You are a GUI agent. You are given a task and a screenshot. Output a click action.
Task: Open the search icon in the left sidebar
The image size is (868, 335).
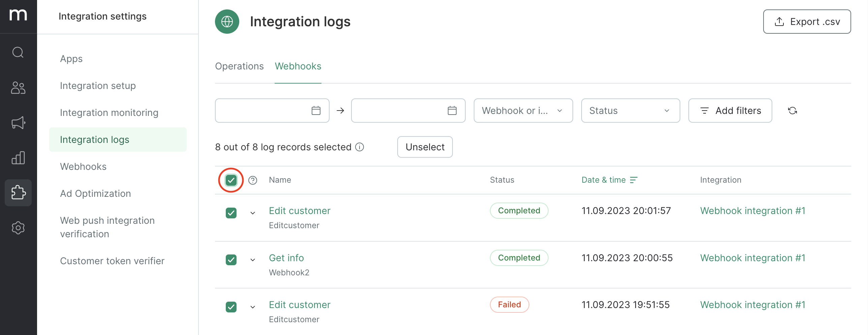pyautogui.click(x=18, y=53)
